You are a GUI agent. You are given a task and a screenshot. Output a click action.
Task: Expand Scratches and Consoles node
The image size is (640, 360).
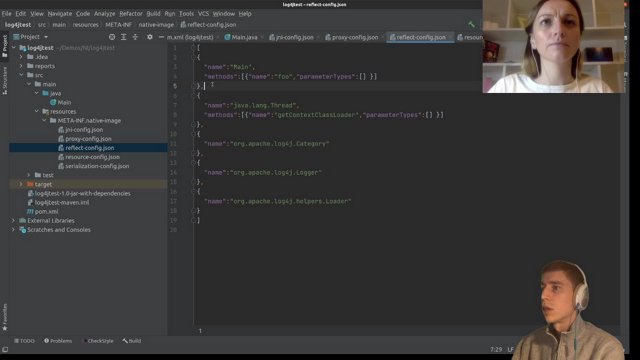tap(14, 229)
